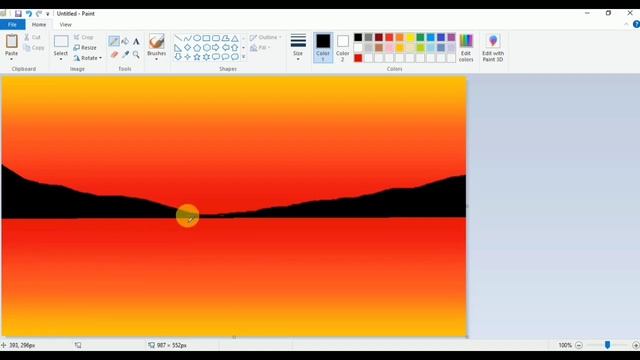Pick the purple color swatch
Viewport: 640px width, 360px height.
pos(451,38)
